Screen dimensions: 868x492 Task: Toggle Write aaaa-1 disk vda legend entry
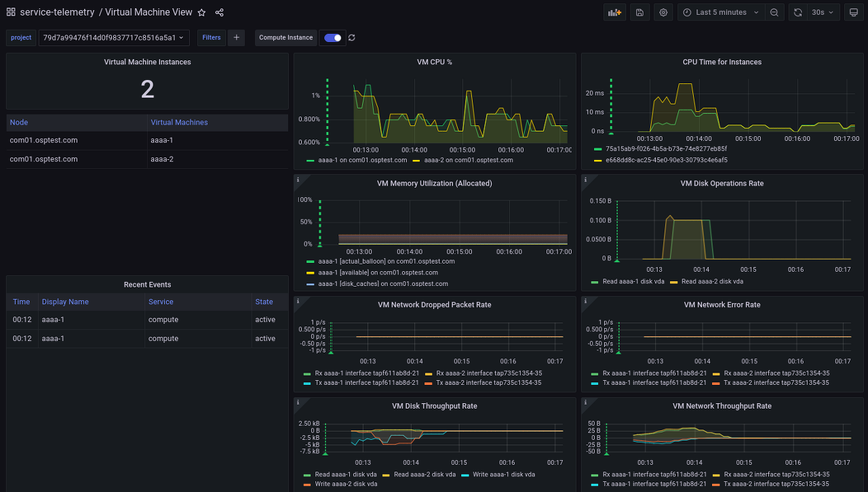coord(504,474)
